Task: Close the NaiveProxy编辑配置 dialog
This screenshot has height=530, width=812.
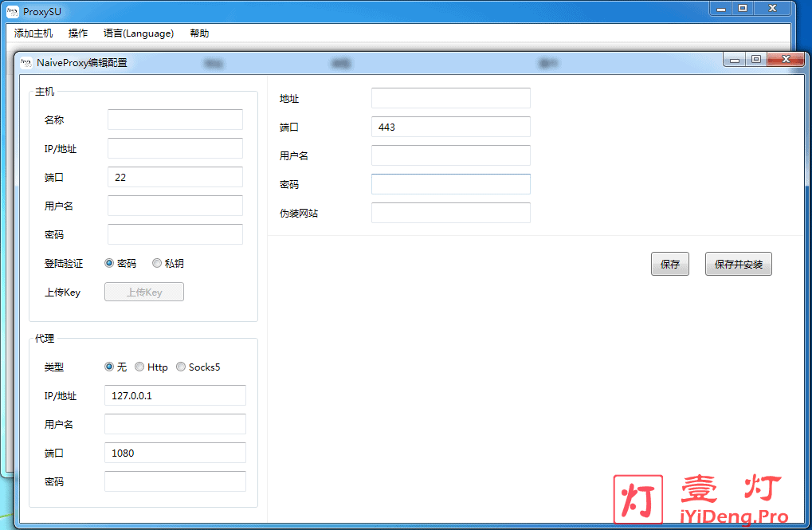Action: [786, 59]
